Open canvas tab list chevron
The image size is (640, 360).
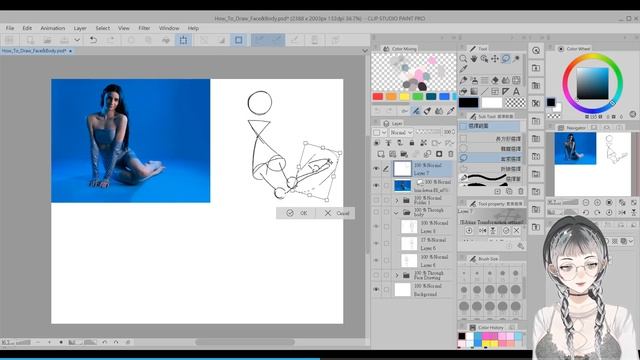(365, 51)
